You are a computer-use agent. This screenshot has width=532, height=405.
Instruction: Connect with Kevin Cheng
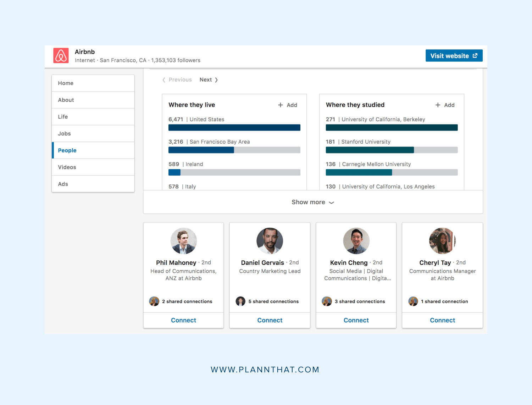pyautogui.click(x=356, y=320)
